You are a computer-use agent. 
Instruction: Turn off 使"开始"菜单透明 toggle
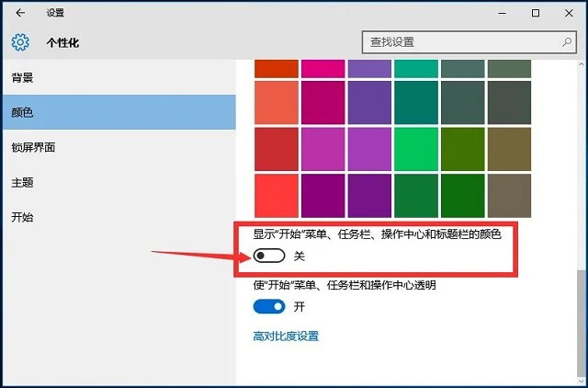tap(269, 306)
